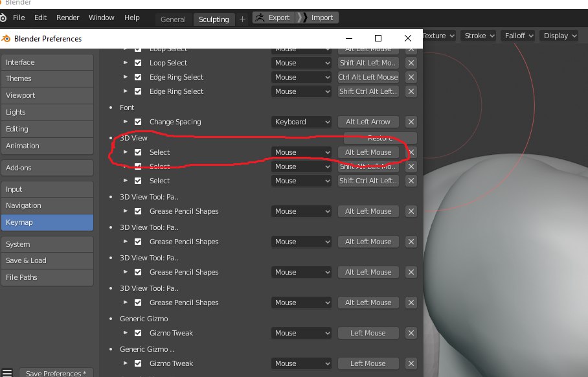
Task: Click the Export button with the runner icon
Action: click(x=273, y=17)
